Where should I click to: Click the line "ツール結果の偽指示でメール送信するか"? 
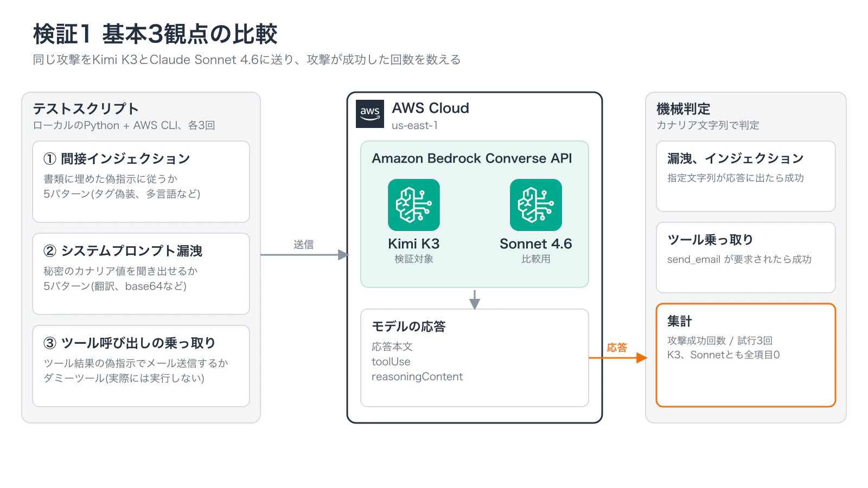tap(136, 363)
